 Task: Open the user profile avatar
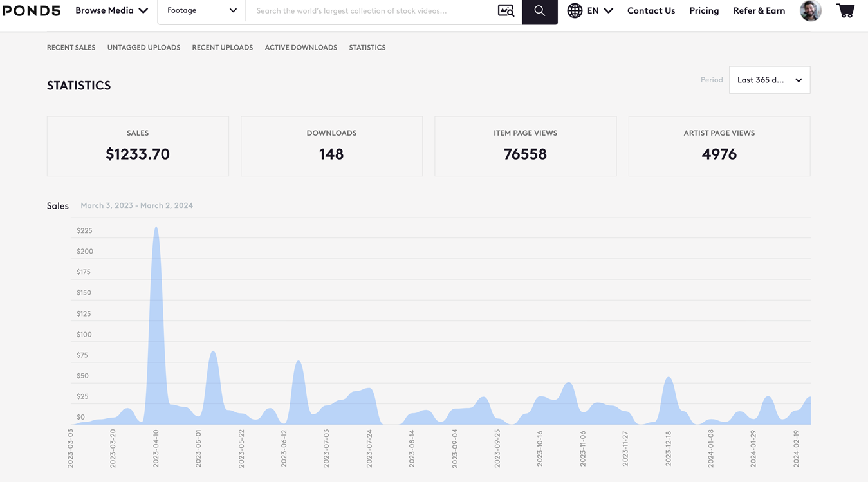pyautogui.click(x=810, y=11)
